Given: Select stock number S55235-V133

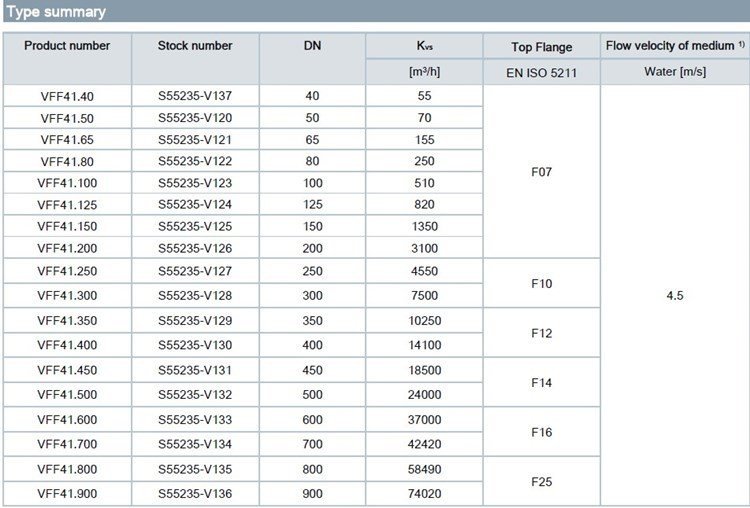Looking at the screenshot, I should [195, 420].
